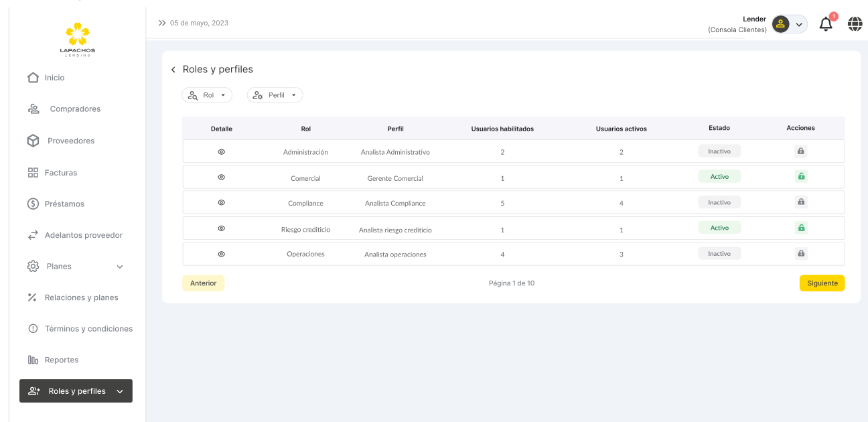This screenshot has height=422, width=868.
Task: Open Facturas from the sidebar
Action: click(60, 173)
